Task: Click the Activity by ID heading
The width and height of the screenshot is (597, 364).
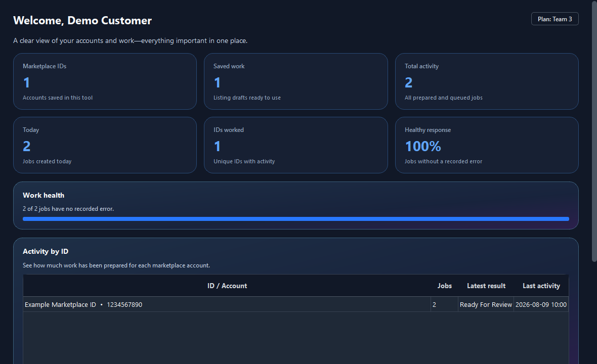Action: click(46, 251)
